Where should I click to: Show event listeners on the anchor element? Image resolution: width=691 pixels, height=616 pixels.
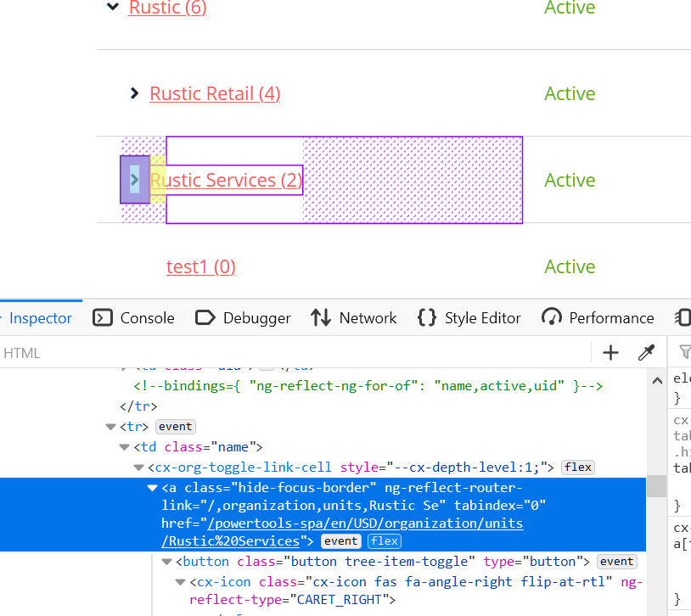(341, 540)
